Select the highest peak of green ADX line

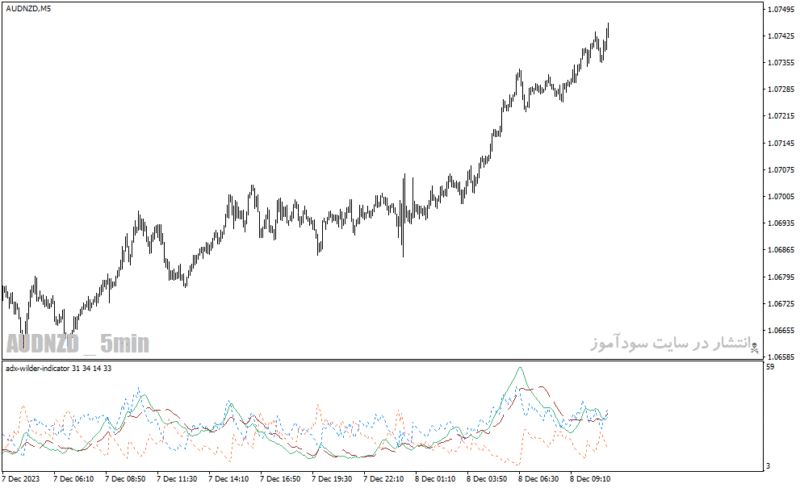(x=520, y=368)
